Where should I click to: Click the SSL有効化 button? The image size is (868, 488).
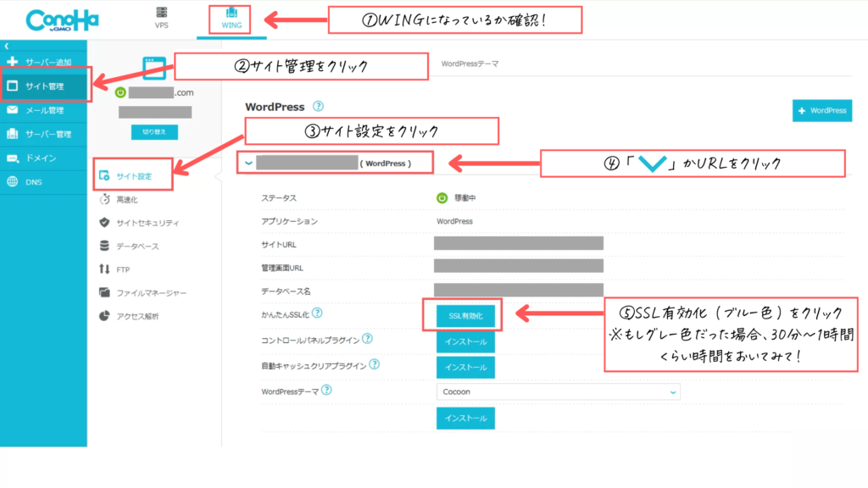click(465, 316)
